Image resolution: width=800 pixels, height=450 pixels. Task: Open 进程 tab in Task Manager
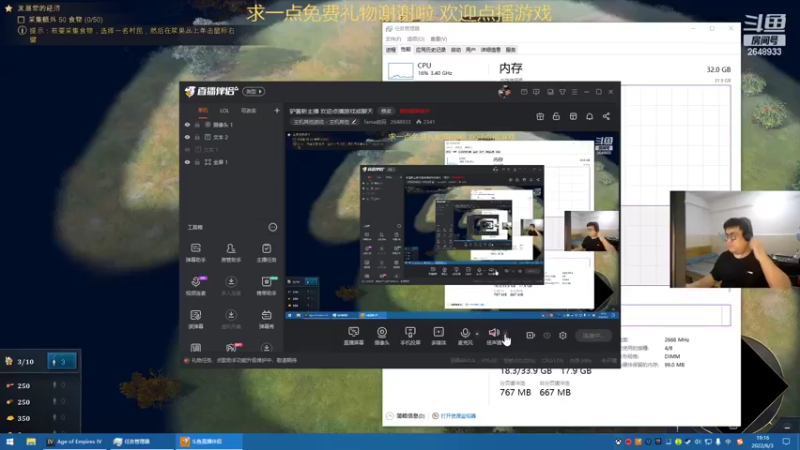coord(391,49)
